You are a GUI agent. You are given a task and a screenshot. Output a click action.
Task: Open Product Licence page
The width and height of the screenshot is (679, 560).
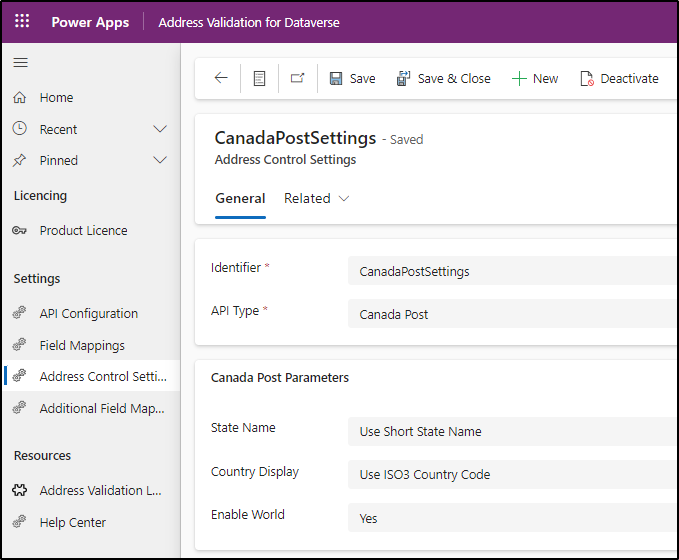pyautogui.click(x=83, y=230)
